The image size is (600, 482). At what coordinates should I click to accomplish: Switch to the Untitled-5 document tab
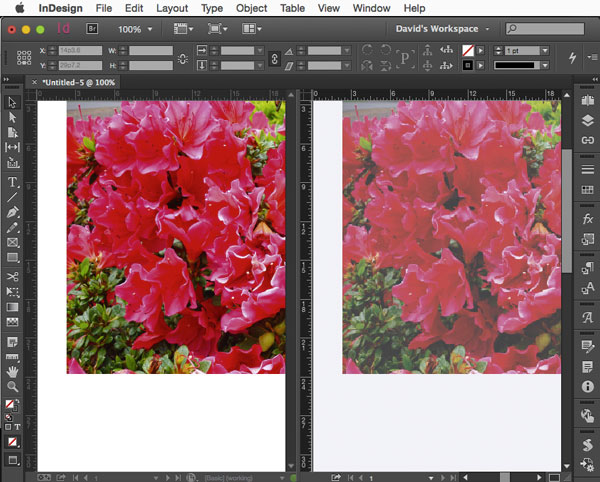coord(77,82)
